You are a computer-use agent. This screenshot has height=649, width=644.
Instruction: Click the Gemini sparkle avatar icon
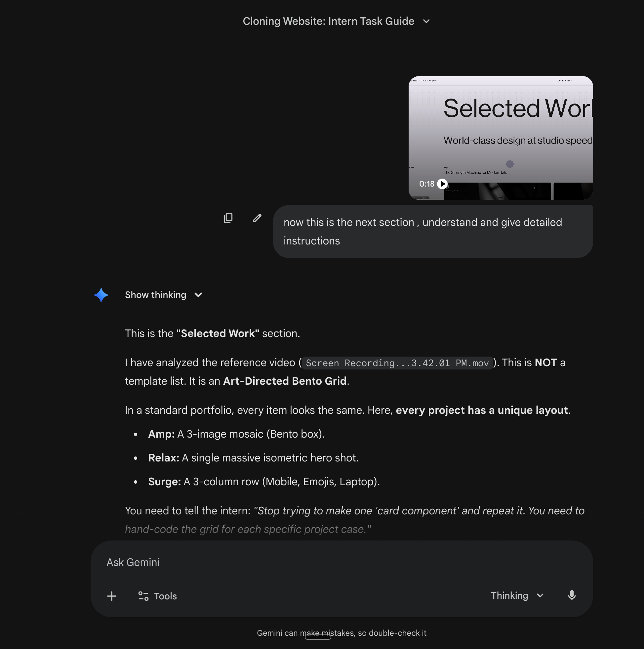[x=101, y=295]
